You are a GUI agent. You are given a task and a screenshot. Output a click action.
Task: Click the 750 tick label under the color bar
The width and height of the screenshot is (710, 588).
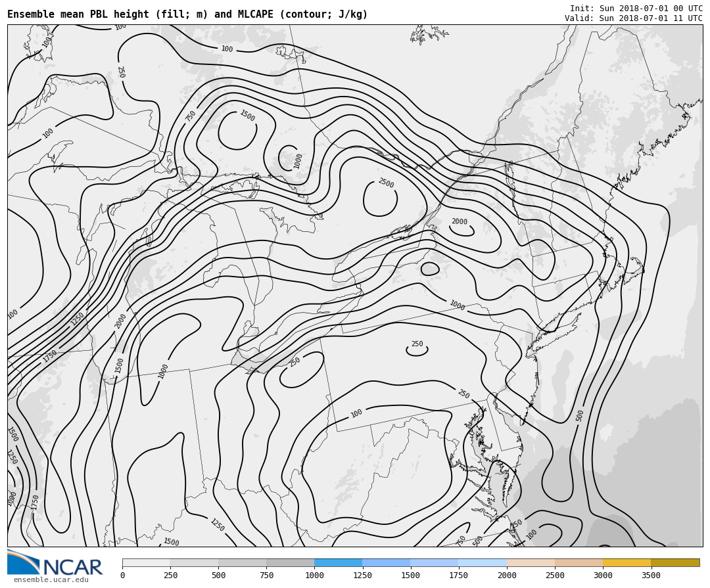[x=266, y=576]
